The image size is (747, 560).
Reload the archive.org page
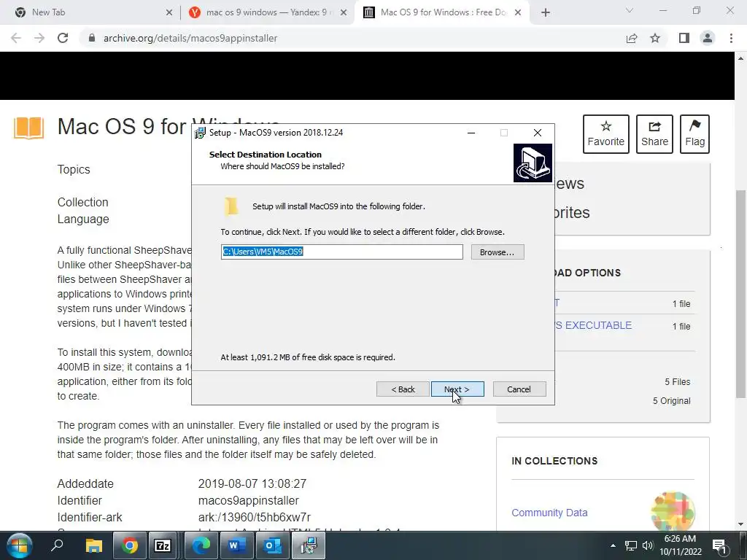(63, 38)
